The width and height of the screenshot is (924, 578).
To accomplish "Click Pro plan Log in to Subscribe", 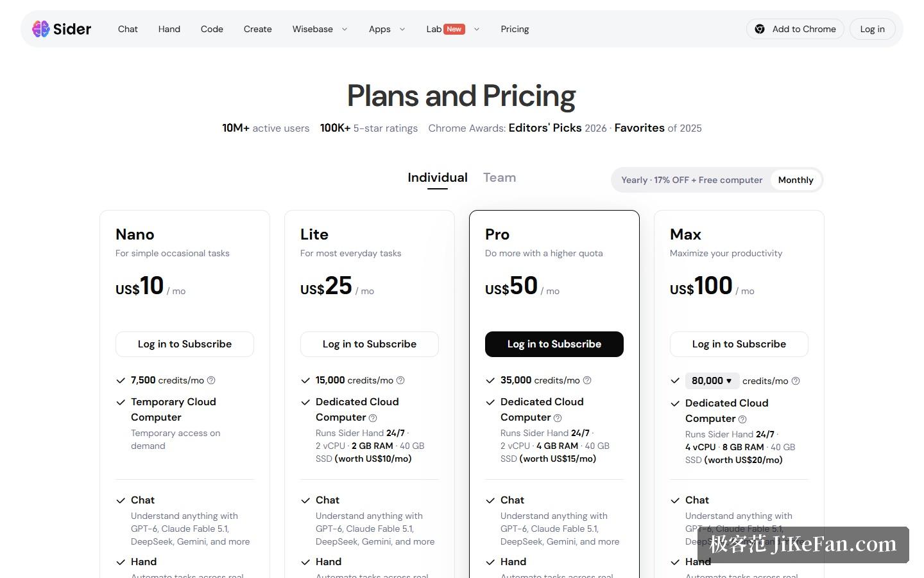I will click(554, 344).
